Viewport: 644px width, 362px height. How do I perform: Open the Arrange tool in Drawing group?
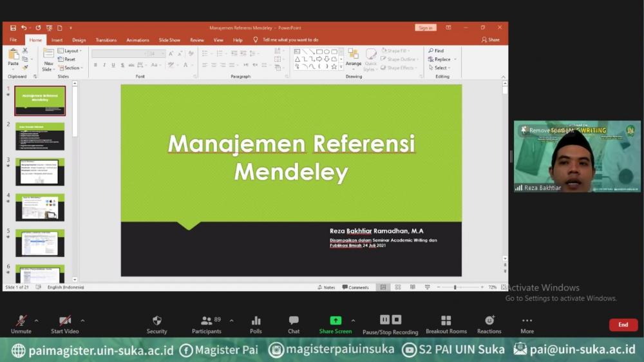[353, 57]
